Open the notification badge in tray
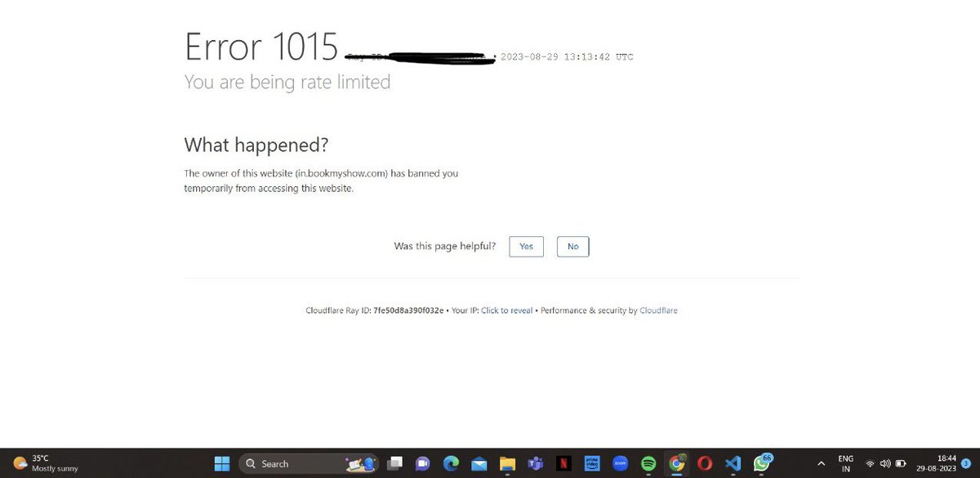Image resolution: width=980 pixels, height=478 pixels. [966, 463]
